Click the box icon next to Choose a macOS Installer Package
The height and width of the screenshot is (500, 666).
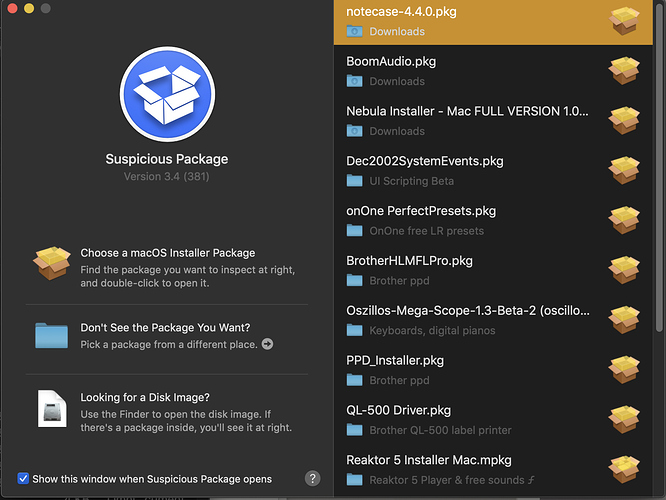point(52,263)
